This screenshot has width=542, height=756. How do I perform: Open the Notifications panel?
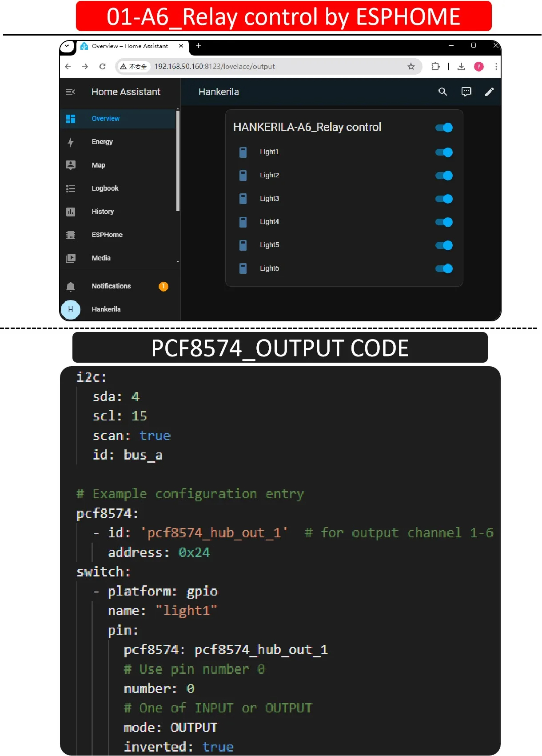[x=111, y=286]
